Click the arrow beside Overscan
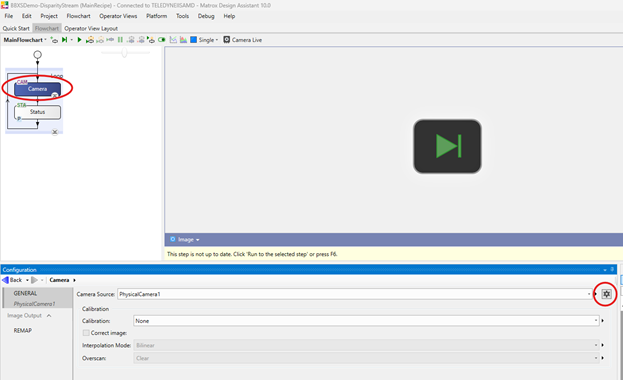 coord(603,358)
